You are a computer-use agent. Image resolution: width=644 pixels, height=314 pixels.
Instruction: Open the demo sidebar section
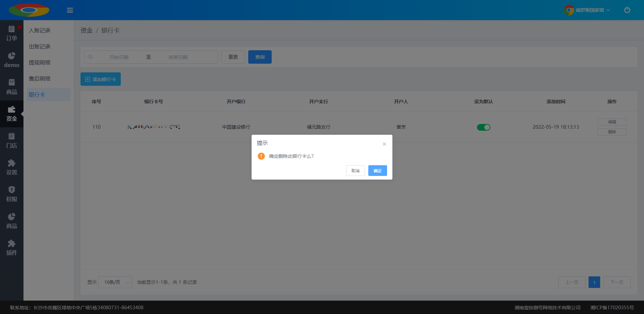12,60
